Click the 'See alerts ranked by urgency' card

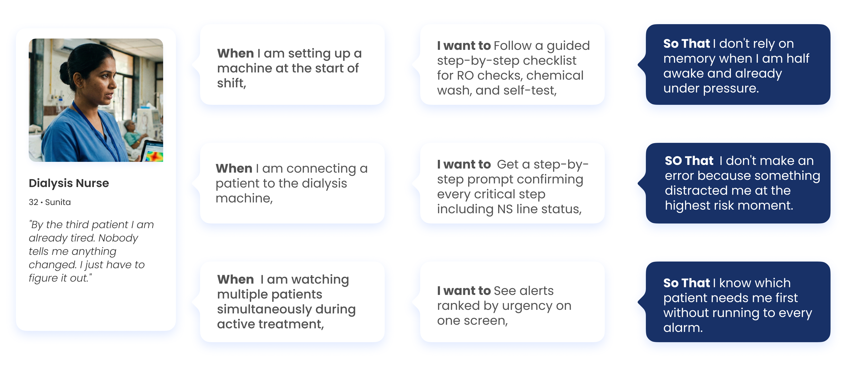click(x=512, y=302)
